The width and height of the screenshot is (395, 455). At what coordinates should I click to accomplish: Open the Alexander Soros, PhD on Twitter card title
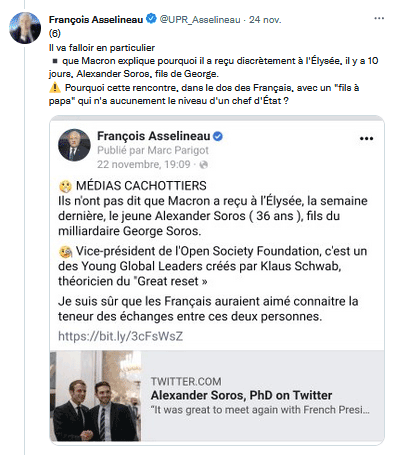[241, 395]
